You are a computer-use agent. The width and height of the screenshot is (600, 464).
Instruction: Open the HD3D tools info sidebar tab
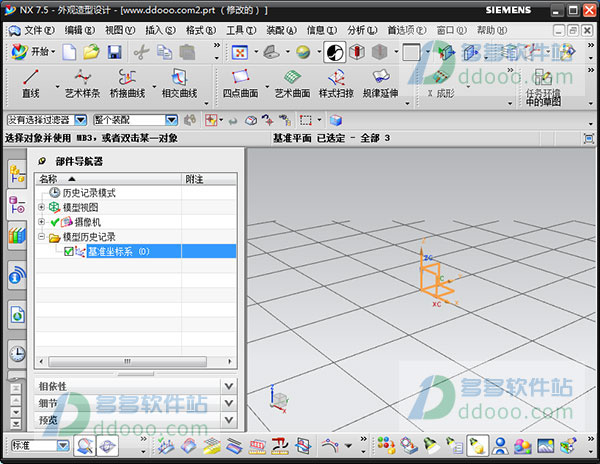tap(17, 275)
